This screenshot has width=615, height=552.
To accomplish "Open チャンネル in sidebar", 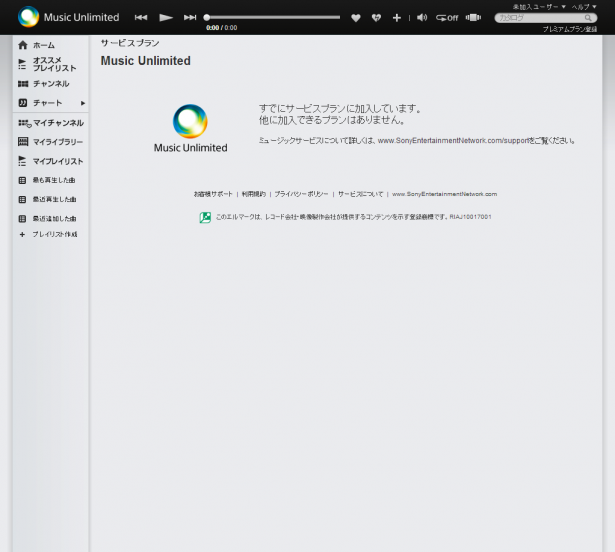I will 51,84.
